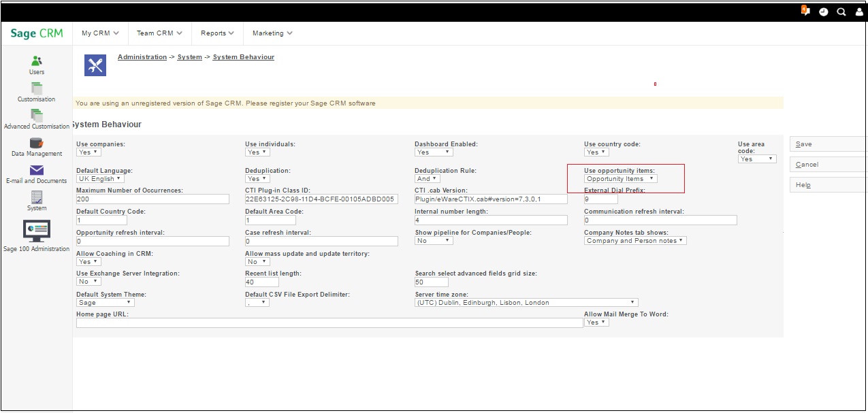Go to Administration breadcrumb link
The height and width of the screenshot is (413, 868).
tap(142, 57)
